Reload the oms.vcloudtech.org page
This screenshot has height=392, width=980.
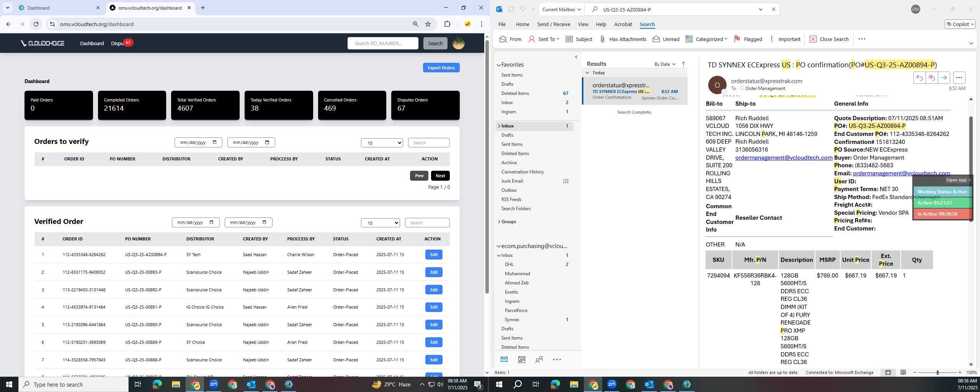coord(36,24)
